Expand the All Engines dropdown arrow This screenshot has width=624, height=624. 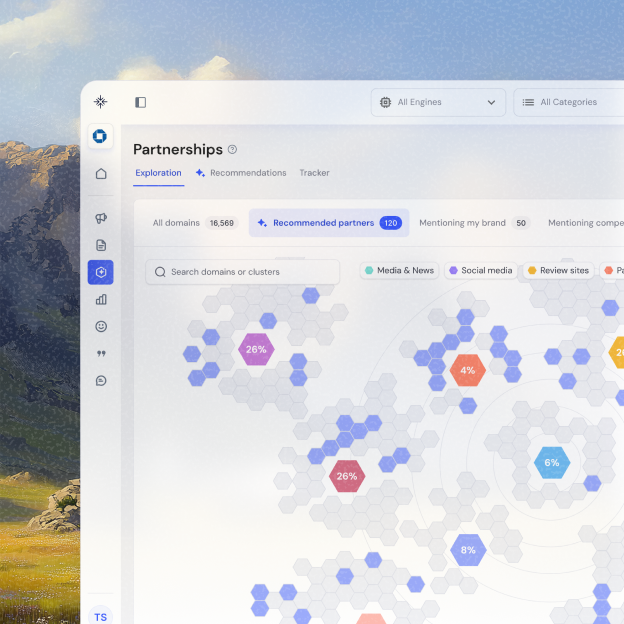tap(491, 102)
